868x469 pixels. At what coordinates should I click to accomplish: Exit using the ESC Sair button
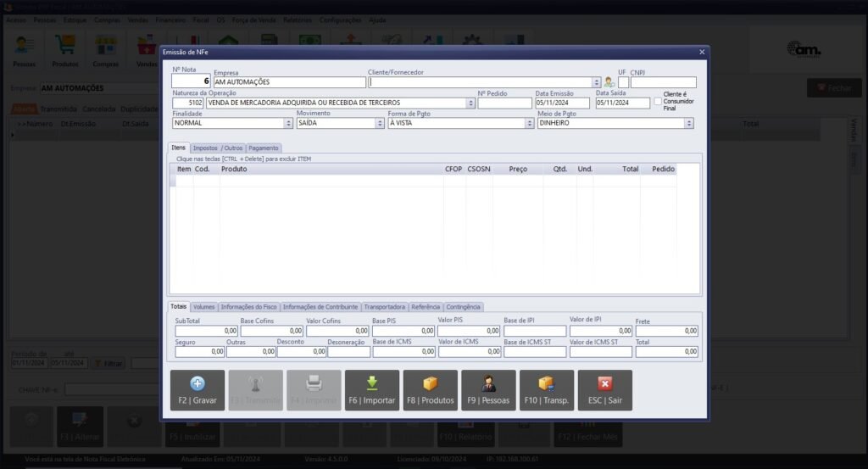[x=604, y=390]
